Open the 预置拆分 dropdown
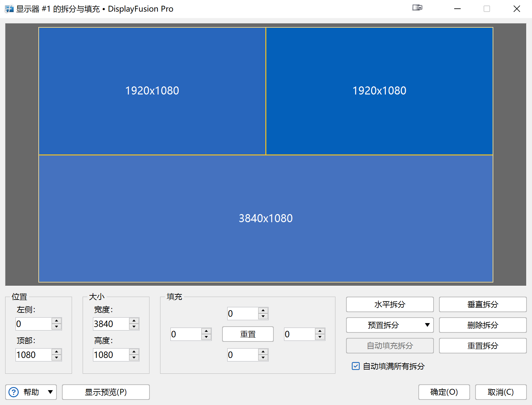Screen dimensions: 532x405 pyautogui.click(x=390, y=325)
